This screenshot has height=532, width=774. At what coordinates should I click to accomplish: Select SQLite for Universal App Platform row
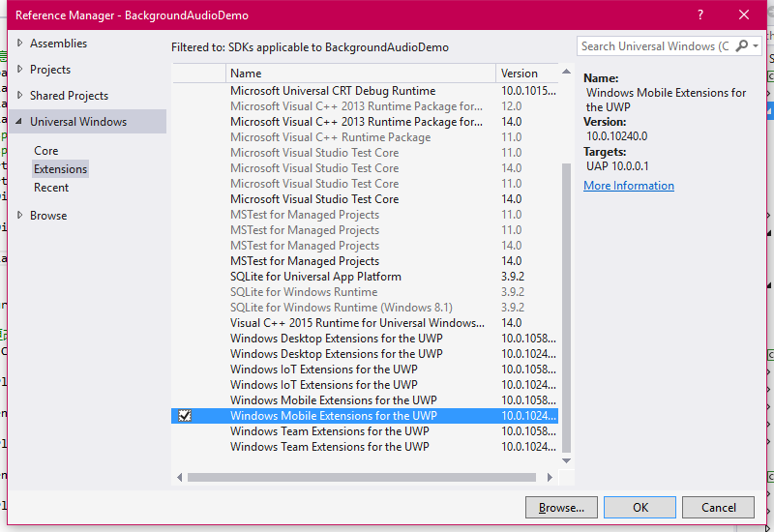coord(365,277)
